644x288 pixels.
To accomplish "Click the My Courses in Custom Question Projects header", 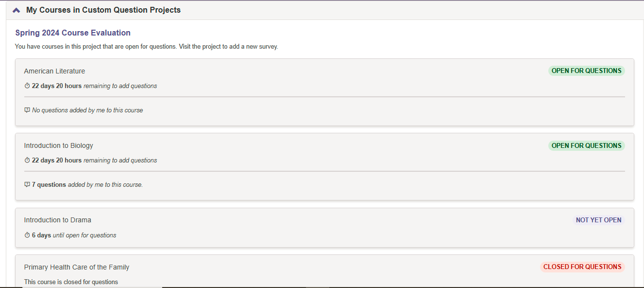I will pos(103,10).
